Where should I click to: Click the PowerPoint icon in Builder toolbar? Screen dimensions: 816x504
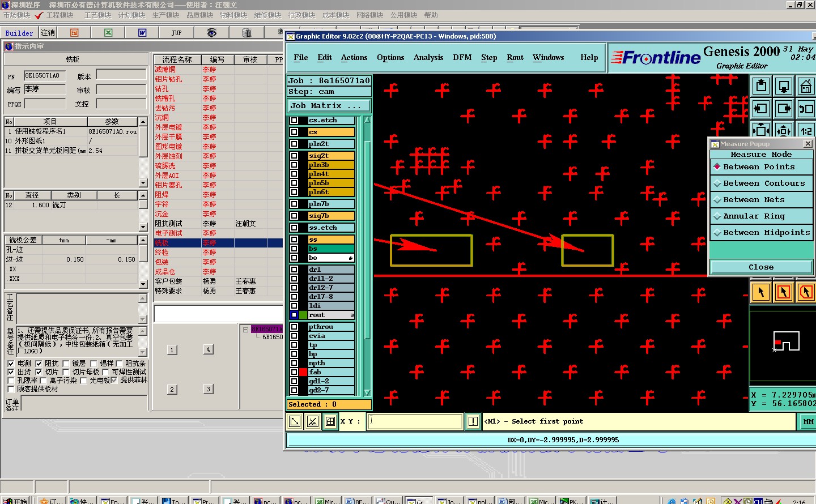tap(74, 33)
